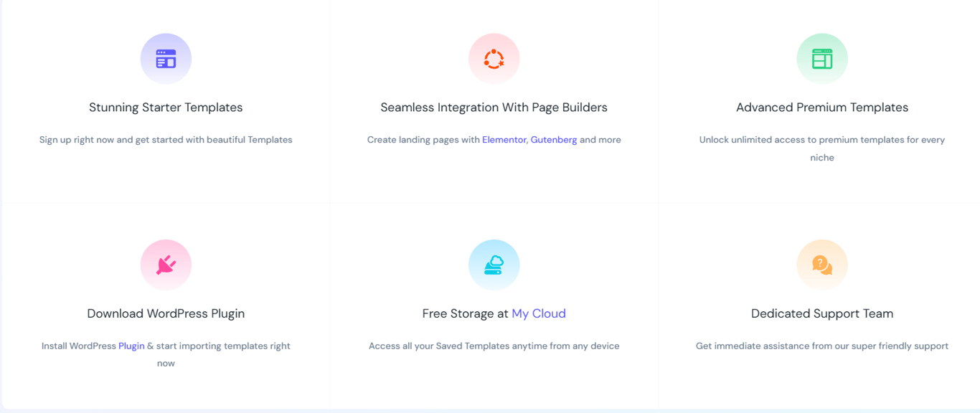Open the Gutenberg link
Screen dimensions: 980x413
554,140
